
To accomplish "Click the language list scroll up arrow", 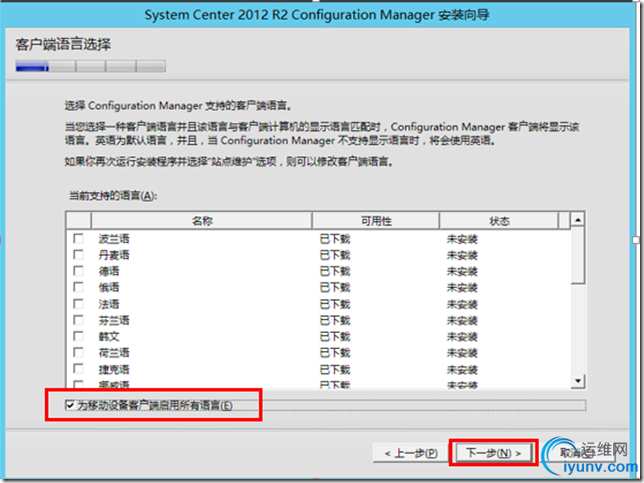I will (x=578, y=220).
